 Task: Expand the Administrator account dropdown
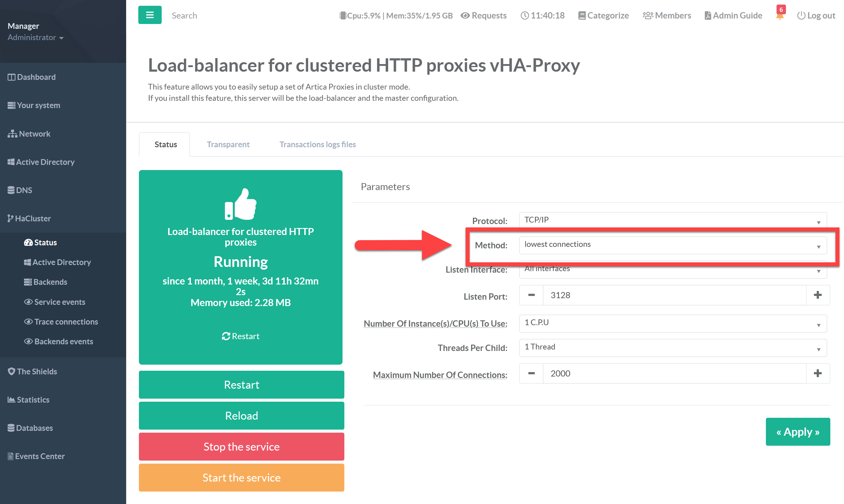click(35, 37)
